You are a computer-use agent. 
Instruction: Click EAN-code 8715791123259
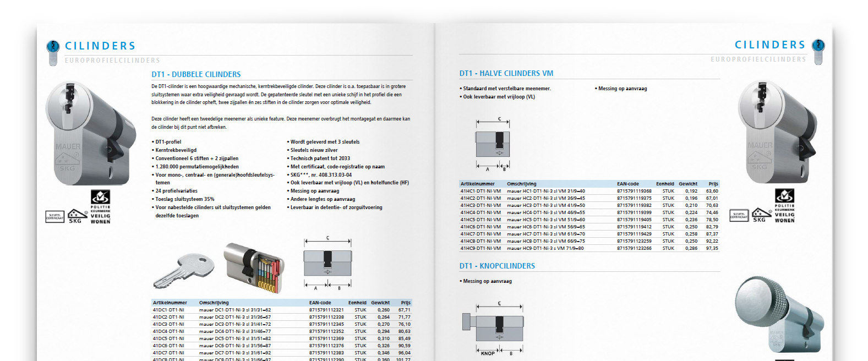pos(634,241)
